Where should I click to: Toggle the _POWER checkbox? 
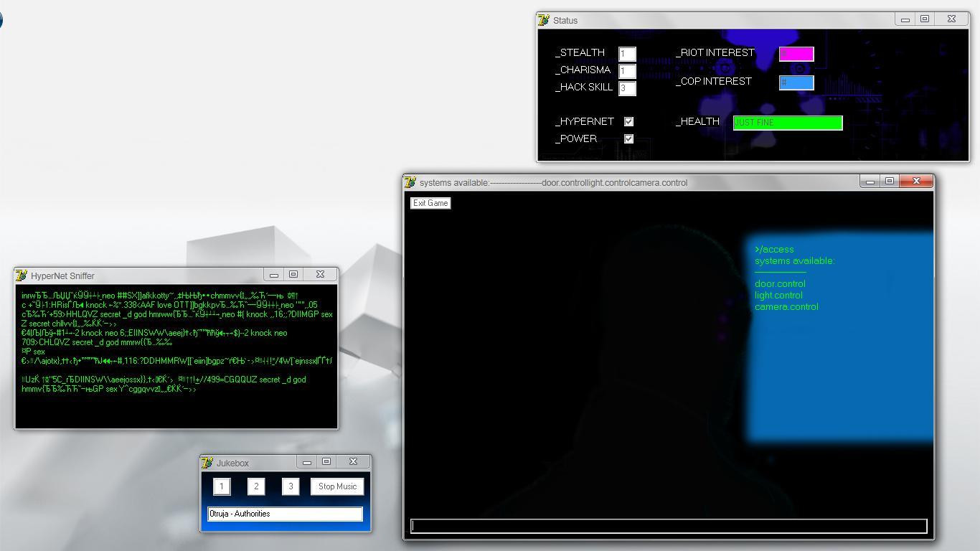[x=628, y=138]
